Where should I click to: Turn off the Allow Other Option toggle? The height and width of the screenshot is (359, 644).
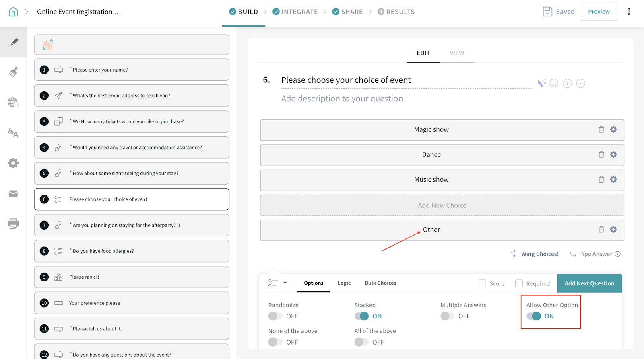(534, 316)
